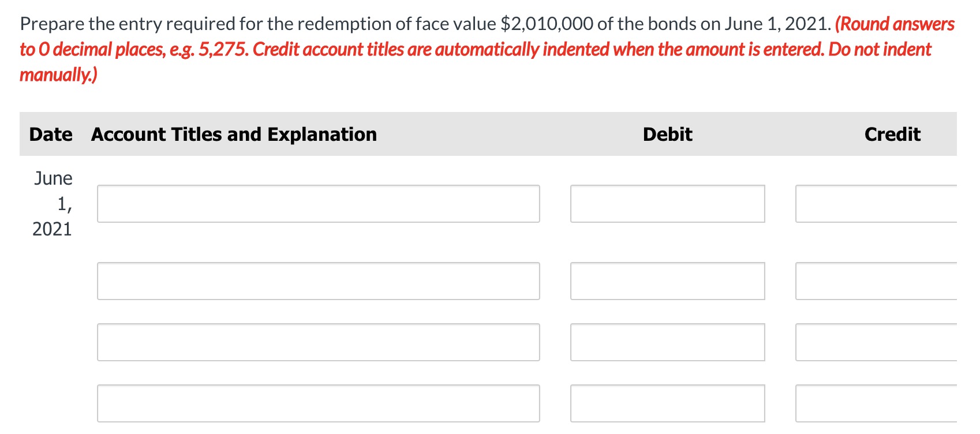
Task: Click the Account Titles and Explanation header
Action: click(x=233, y=134)
